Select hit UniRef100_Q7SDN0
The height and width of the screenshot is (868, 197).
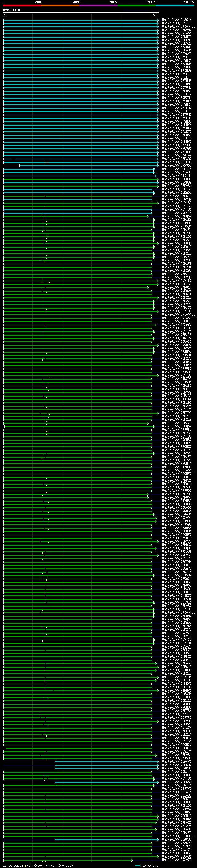click(x=176, y=616)
